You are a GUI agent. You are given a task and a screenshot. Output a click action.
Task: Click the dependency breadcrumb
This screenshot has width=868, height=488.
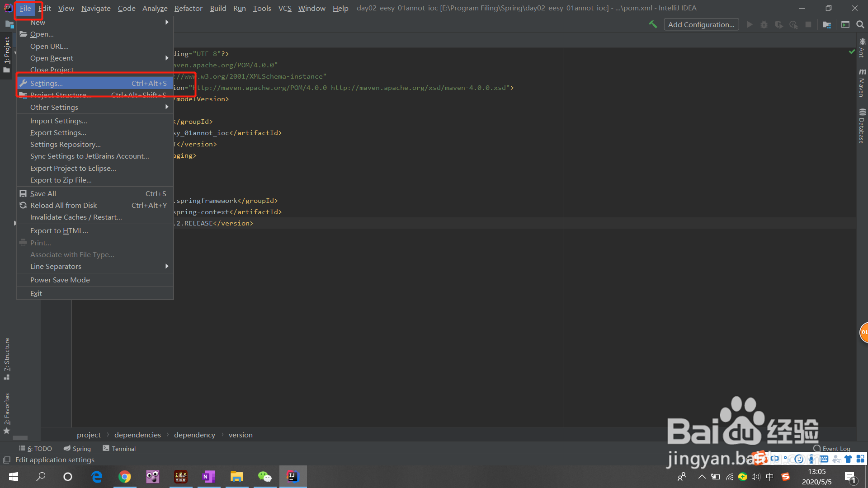[194, 435]
